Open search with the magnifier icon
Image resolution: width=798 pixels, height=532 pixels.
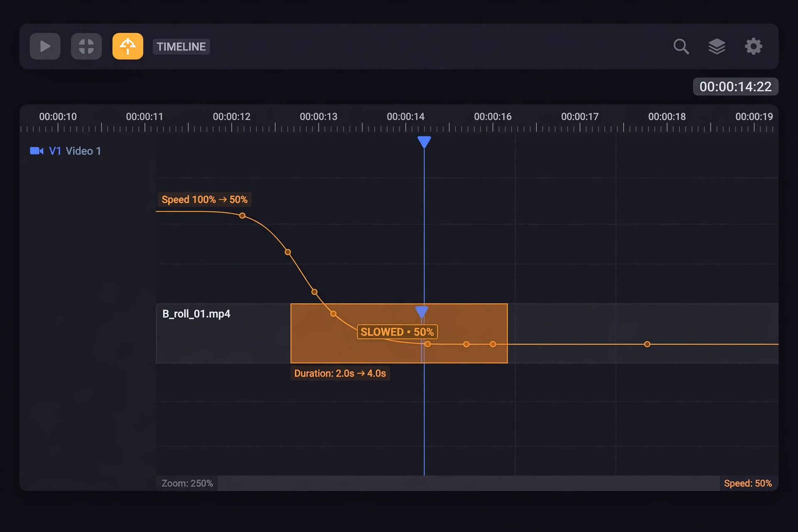click(x=681, y=47)
